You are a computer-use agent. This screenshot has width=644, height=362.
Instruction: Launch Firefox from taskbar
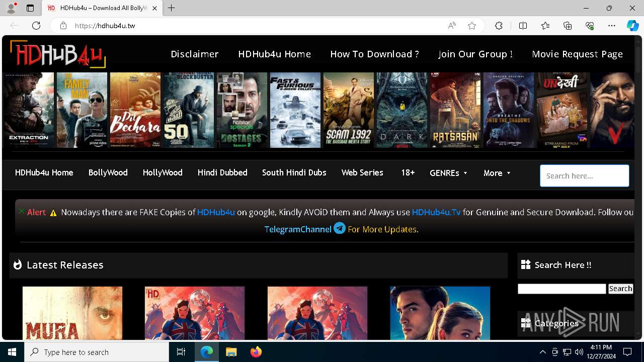(256, 352)
